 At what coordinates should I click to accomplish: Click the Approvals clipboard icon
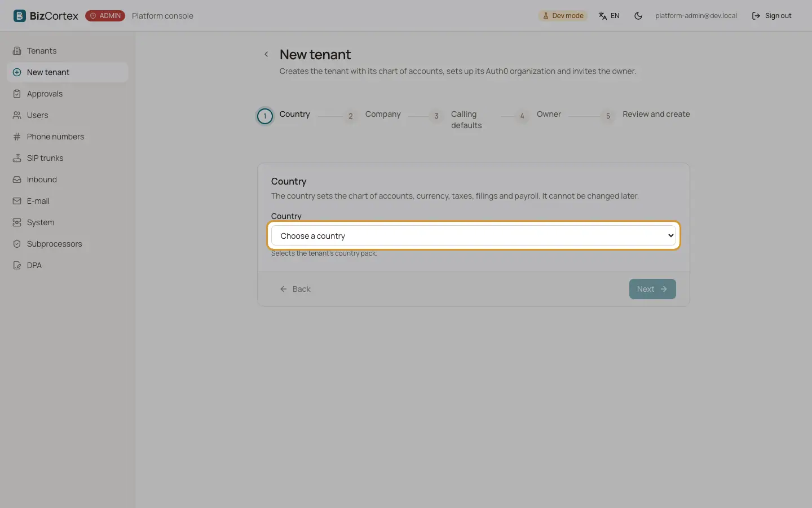(x=17, y=94)
